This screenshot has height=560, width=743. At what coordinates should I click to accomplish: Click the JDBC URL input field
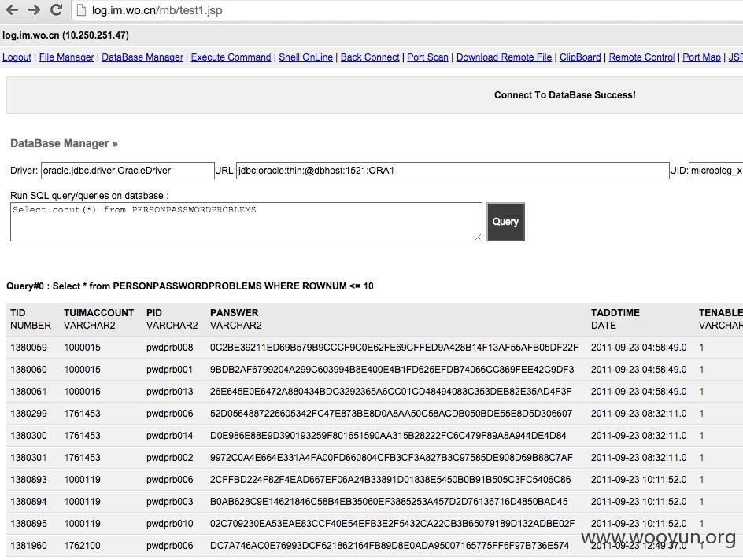[453, 171]
